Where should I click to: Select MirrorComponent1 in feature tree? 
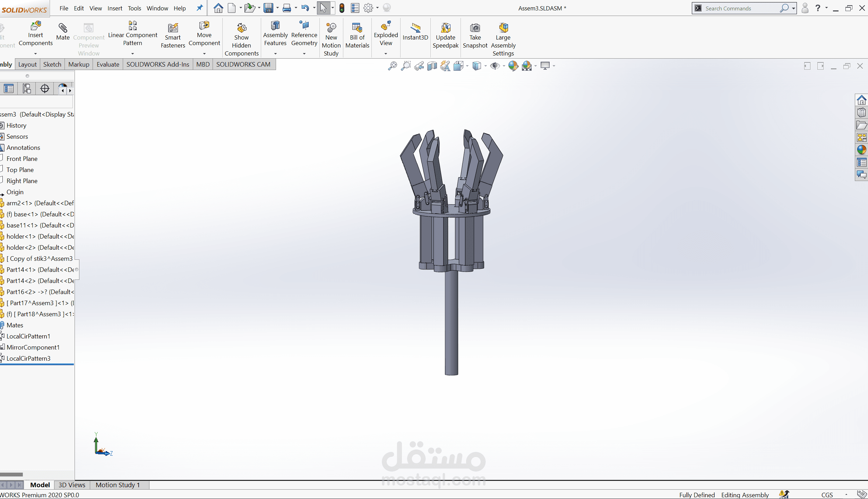(33, 347)
